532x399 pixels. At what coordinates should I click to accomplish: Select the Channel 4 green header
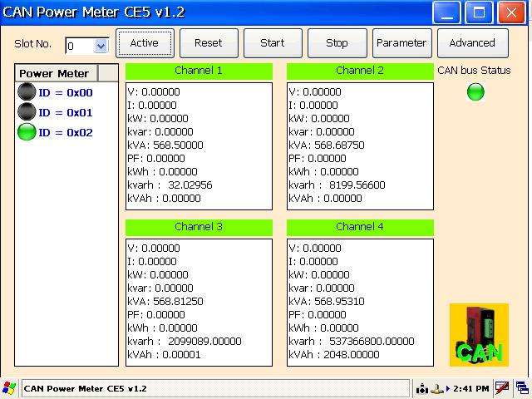(360, 227)
